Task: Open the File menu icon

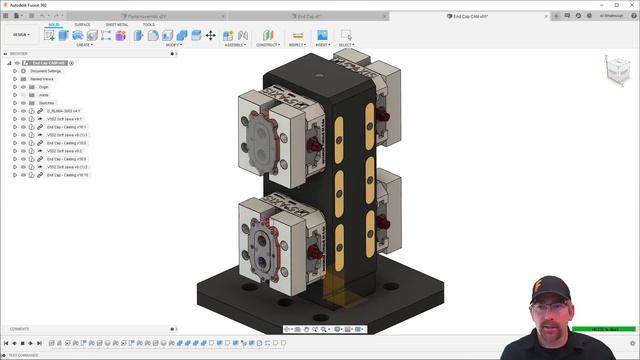Action: (x=17, y=16)
